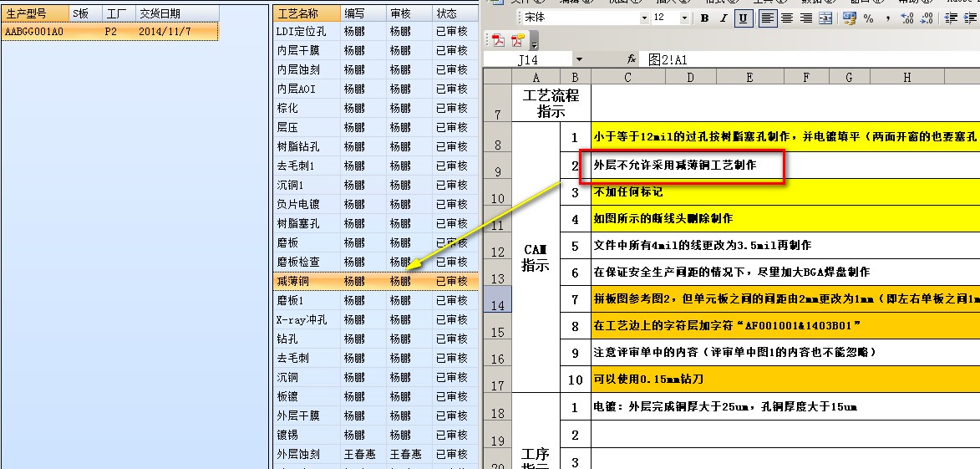Click the CAM指示 merged cell

536,257
